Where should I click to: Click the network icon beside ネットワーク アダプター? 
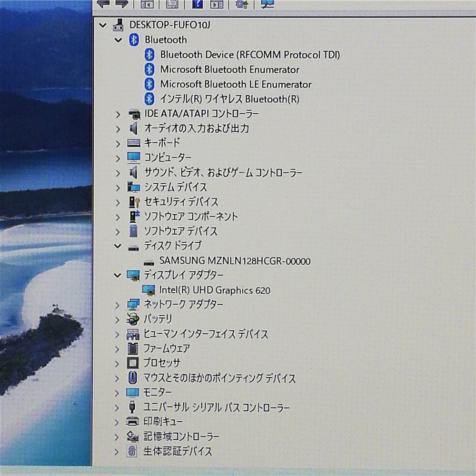coord(133,305)
